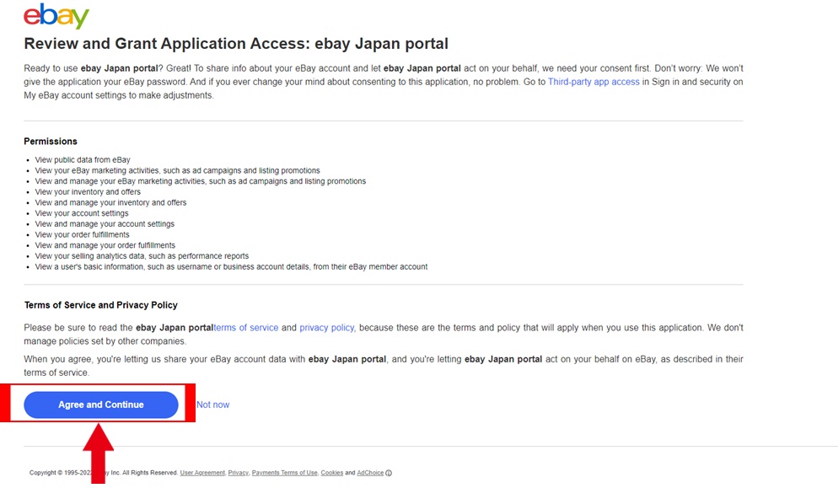838x504 pixels.
Task: Open User Agreement footer link
Action: (x=202, y=473)
